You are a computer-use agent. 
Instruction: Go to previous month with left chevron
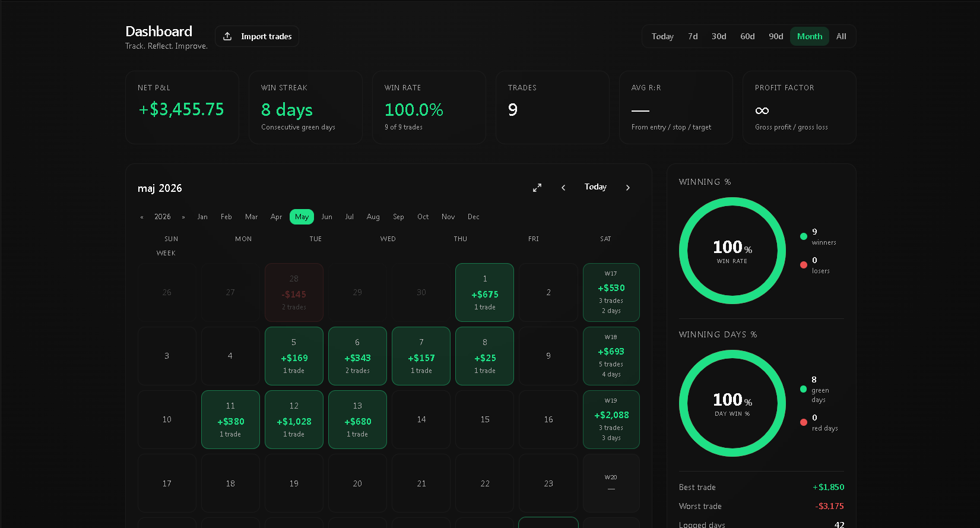point(563,188)
